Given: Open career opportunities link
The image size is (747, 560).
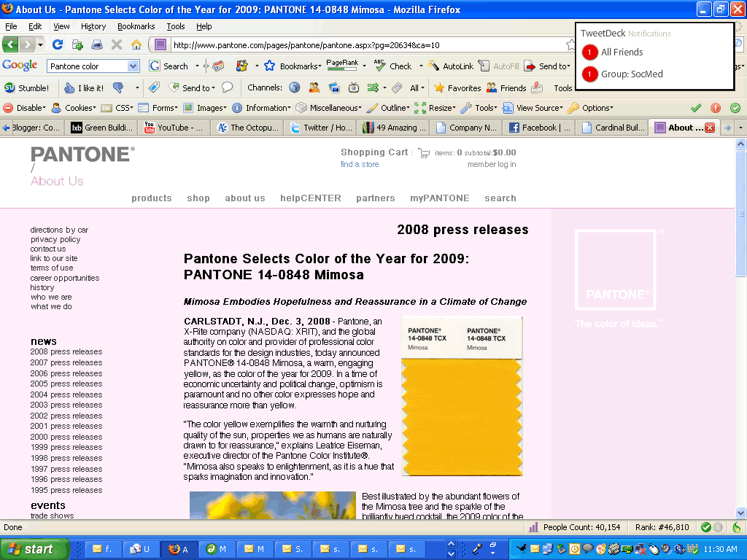Looking at the screenshot, I should tap(65, 278).
